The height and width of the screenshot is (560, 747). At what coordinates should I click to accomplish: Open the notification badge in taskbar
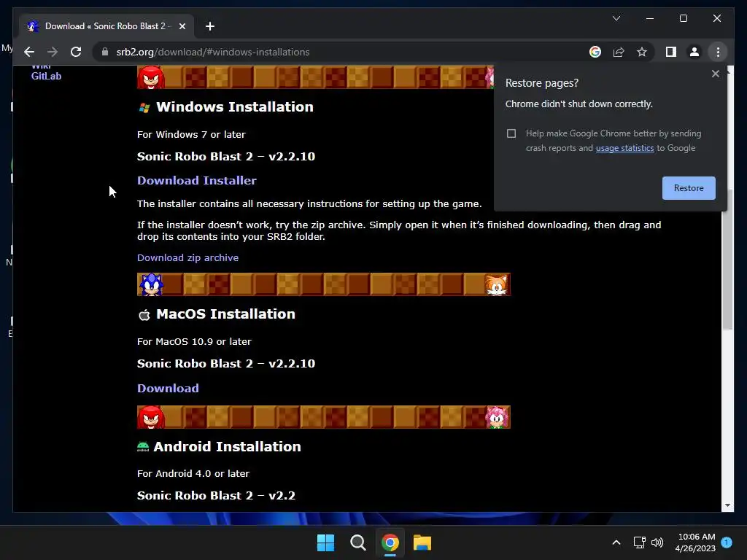727,542
